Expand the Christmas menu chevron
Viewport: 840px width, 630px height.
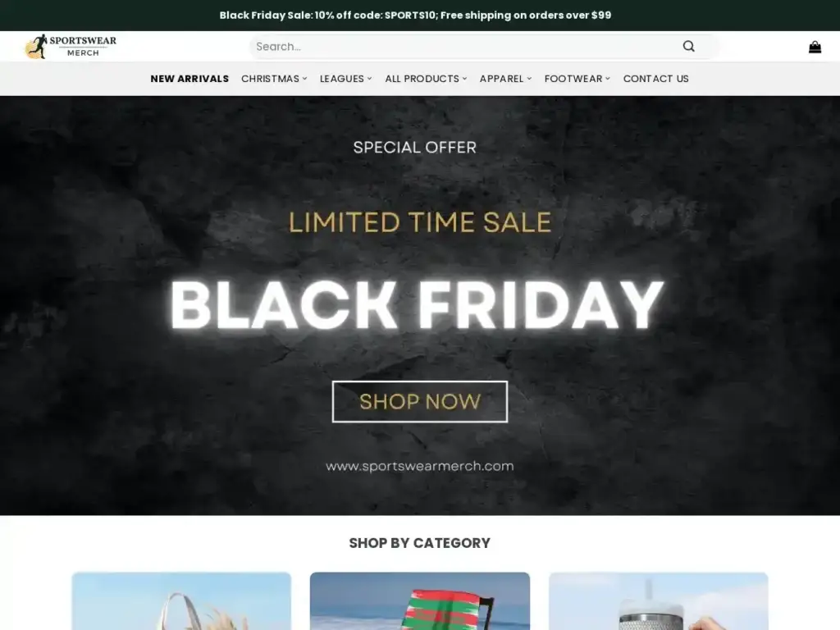click(305, 78)
